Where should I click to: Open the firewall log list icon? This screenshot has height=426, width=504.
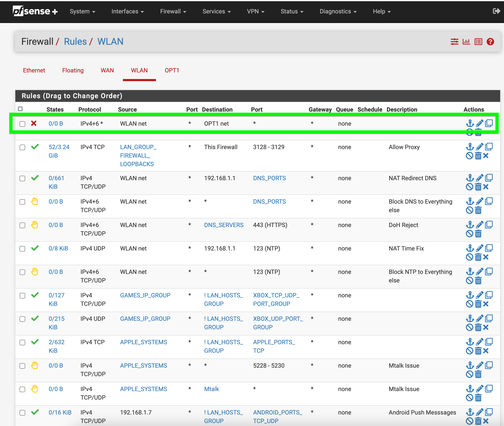pos(478,42)
